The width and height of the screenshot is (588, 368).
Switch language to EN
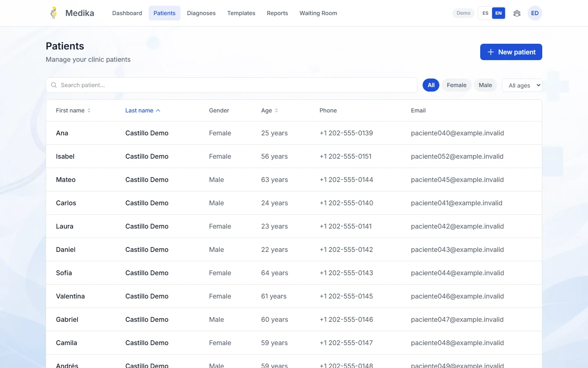[x=499, y=13]
